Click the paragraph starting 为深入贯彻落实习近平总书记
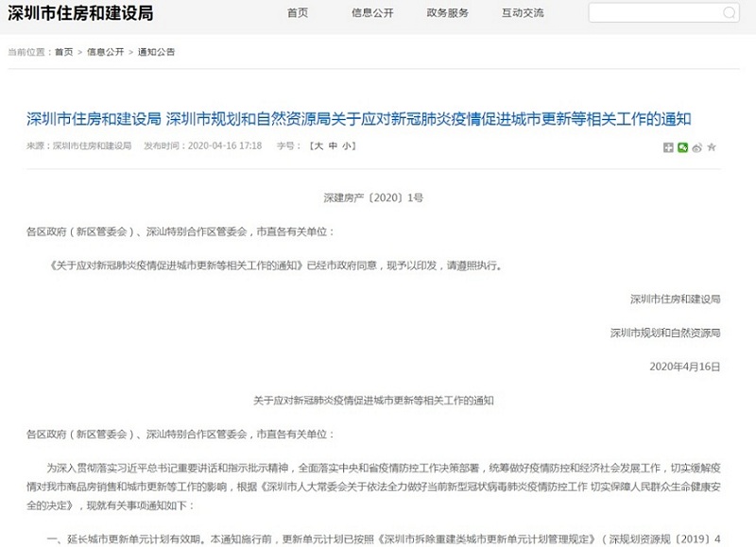 point(373,487)
